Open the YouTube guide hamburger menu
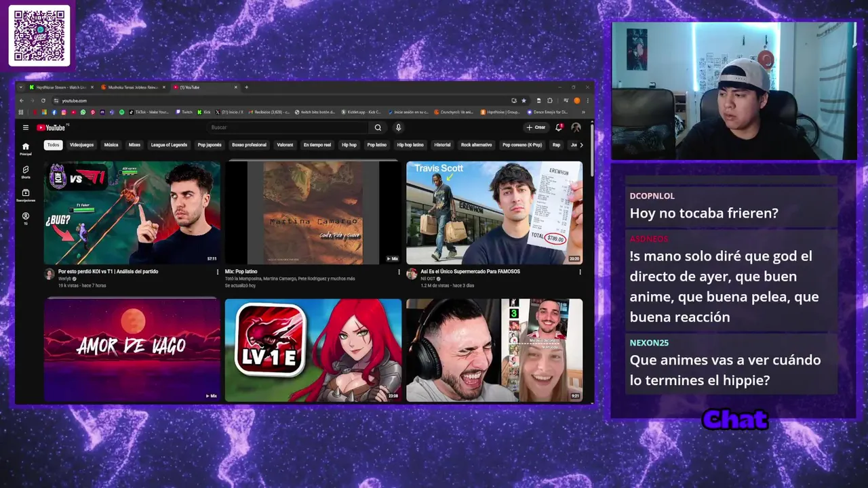The height and width of the screenshot is (488, 868). pyautogui.click(x=25, y=127)
